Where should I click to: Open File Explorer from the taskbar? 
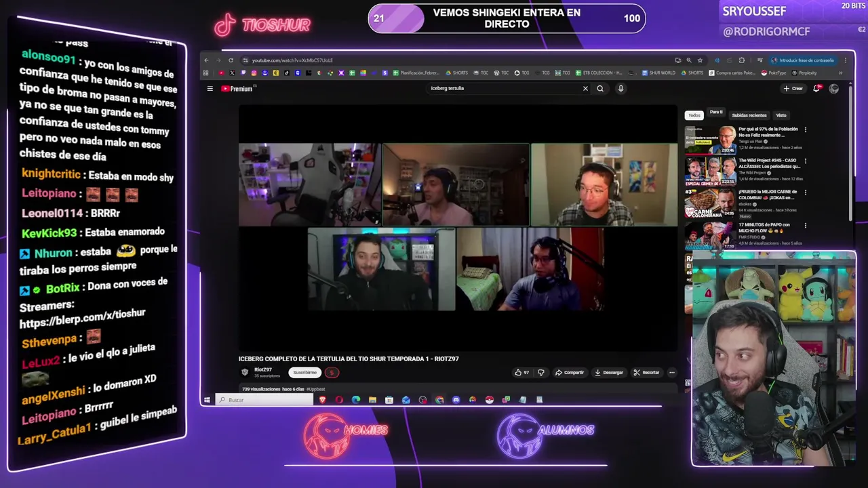pyautogui.click(x=372, y=400)
